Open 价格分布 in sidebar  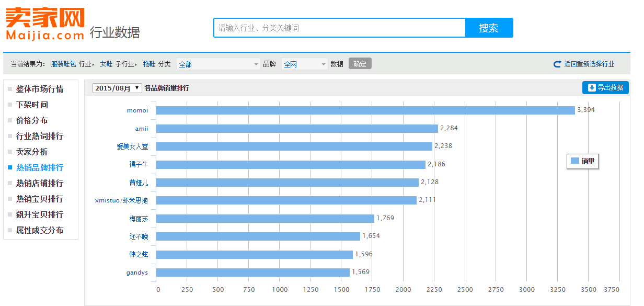click(x=32, y=120)
